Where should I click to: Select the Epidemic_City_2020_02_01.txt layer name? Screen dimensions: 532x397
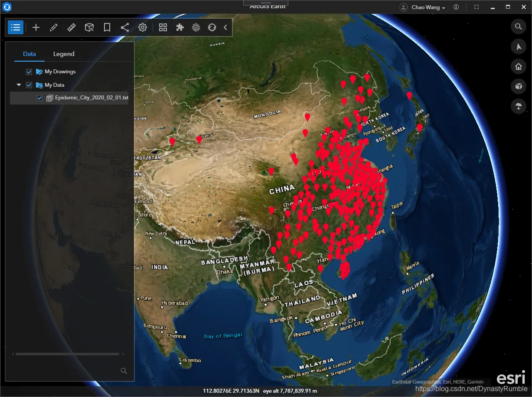tap(92, 98)
